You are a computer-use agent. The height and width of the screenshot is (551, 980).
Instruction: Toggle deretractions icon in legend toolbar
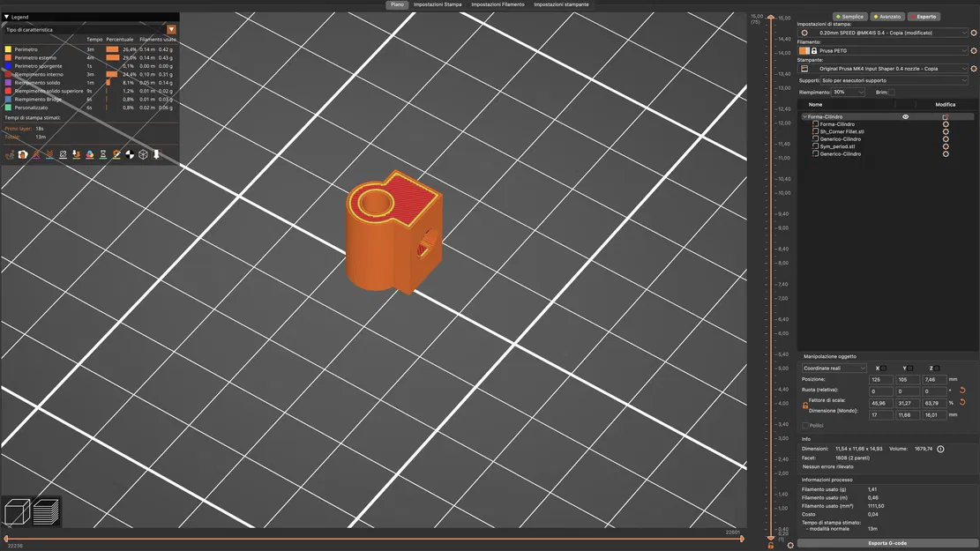click(49, 154)
